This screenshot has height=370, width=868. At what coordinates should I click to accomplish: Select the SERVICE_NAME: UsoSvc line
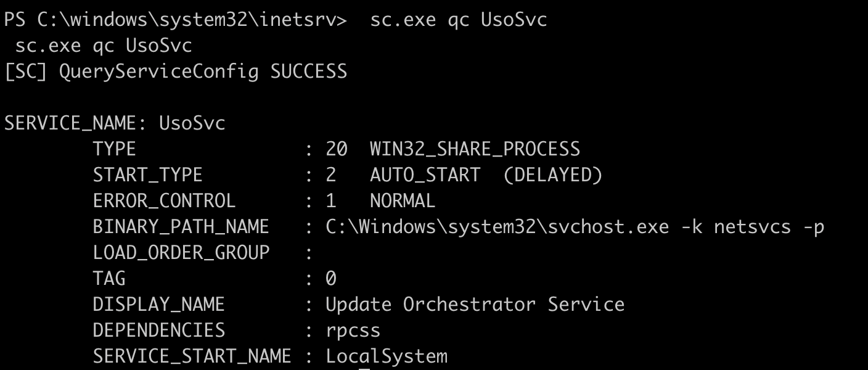click(x=115, y=123)
